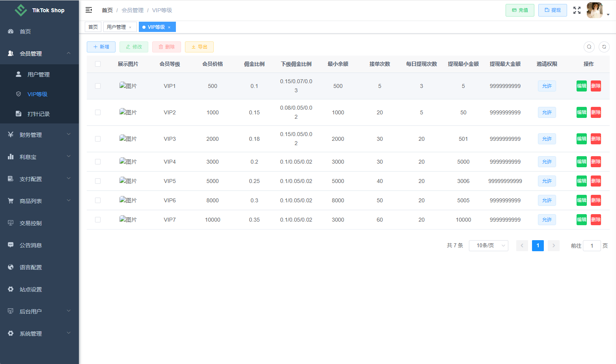The height and width of the screenshot is (364, 616).
Task: Click the 新增 add button
Action: tap(101, 47)
